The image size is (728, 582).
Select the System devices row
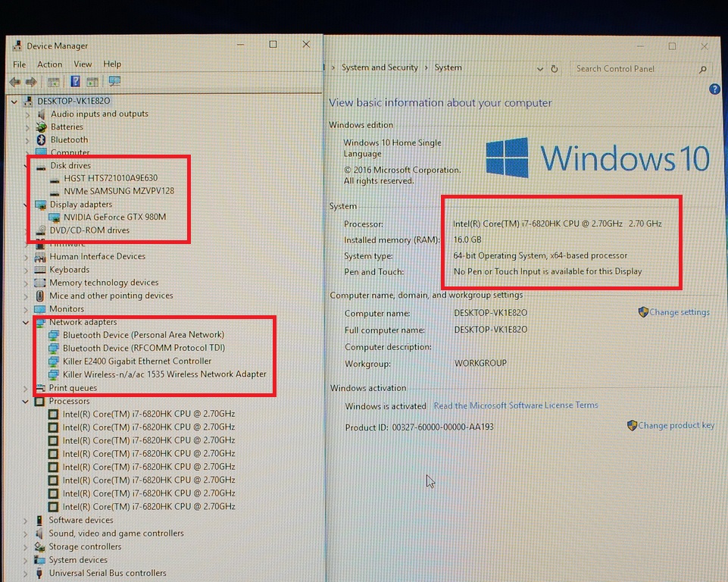coord(78,560)
